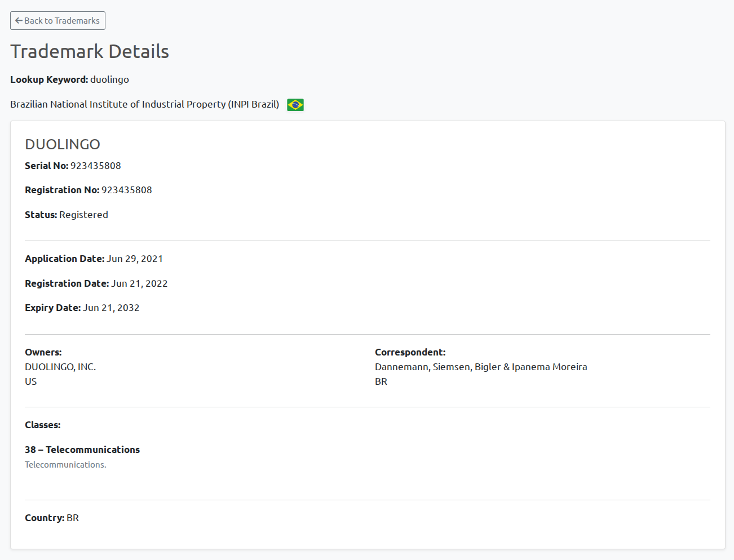Click the DUOLINGO trademark title
Viewport: 734px width, 560px height.
[63, 144]
